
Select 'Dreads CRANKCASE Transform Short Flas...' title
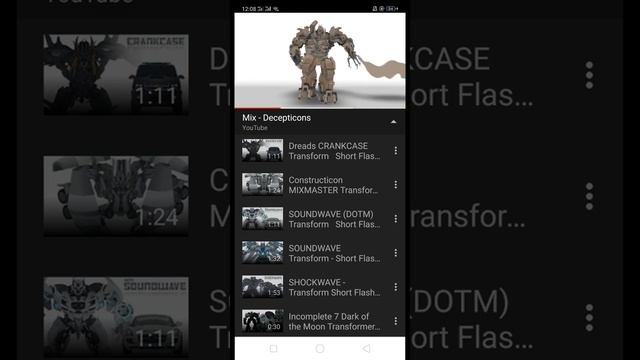click(334, 151)
